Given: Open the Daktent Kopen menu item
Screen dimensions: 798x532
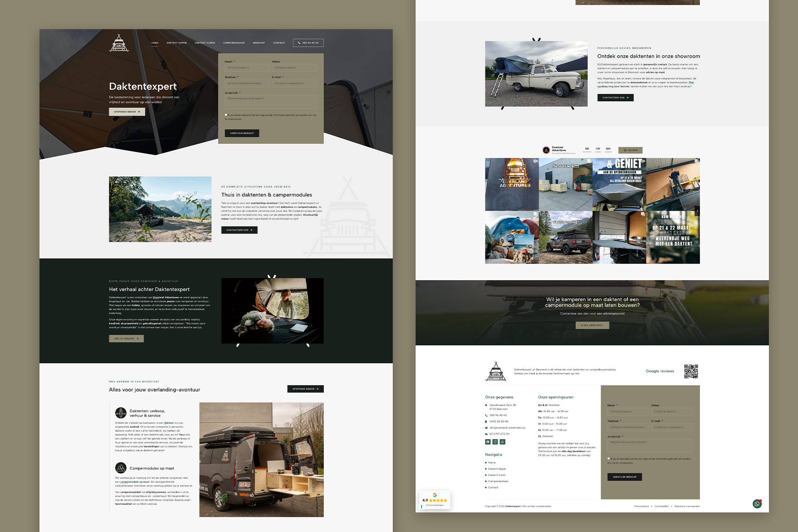Looking at the screenshot, I should tap(177, 43).
